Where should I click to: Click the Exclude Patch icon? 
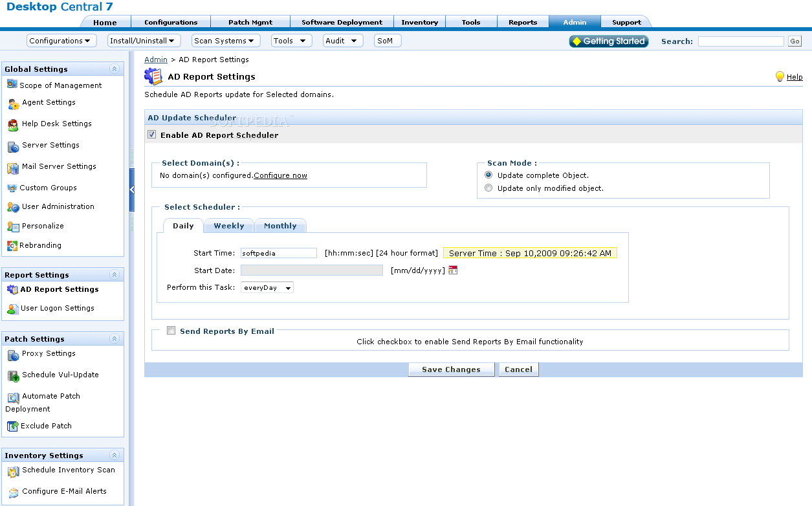point(12,426)
